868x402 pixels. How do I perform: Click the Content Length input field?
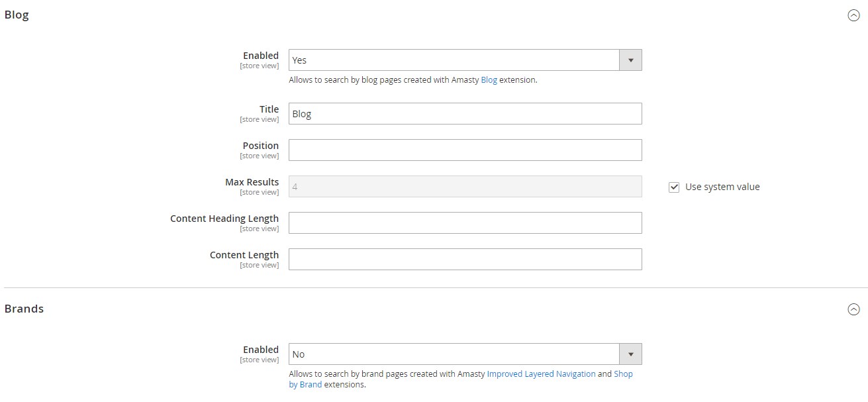click(x=465, y=260)
